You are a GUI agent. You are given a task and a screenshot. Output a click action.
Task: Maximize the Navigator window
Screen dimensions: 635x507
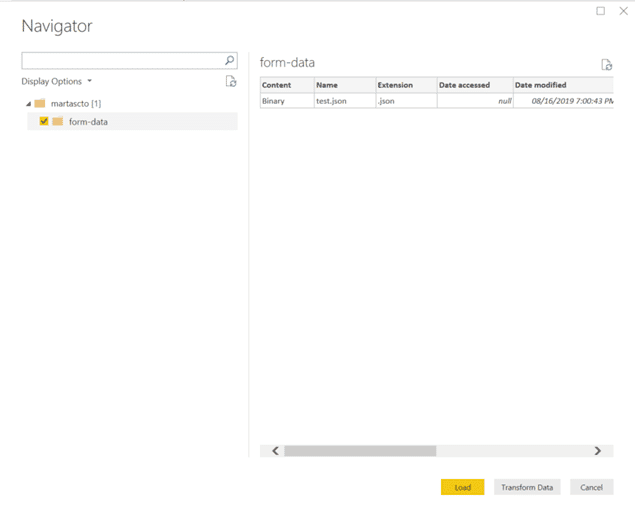coord(601,11)
